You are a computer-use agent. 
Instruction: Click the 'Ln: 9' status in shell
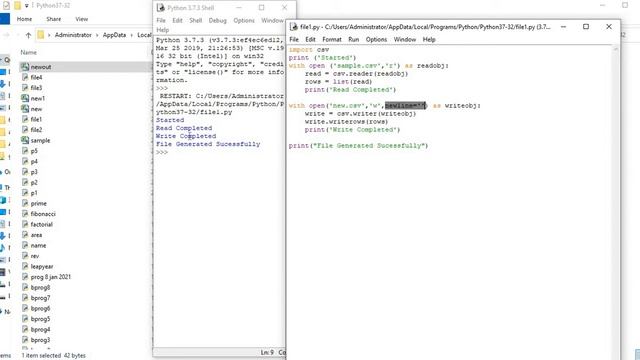click(x=267, y=352)
